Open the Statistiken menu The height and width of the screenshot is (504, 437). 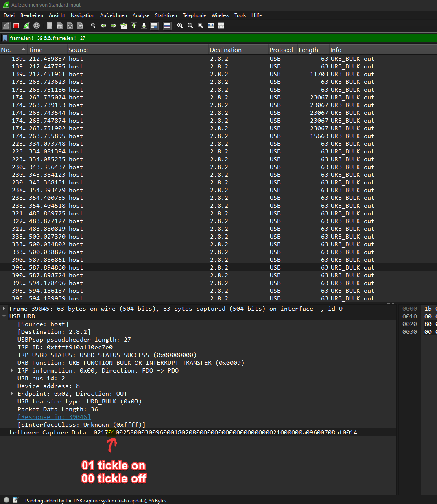coord(166,15)
